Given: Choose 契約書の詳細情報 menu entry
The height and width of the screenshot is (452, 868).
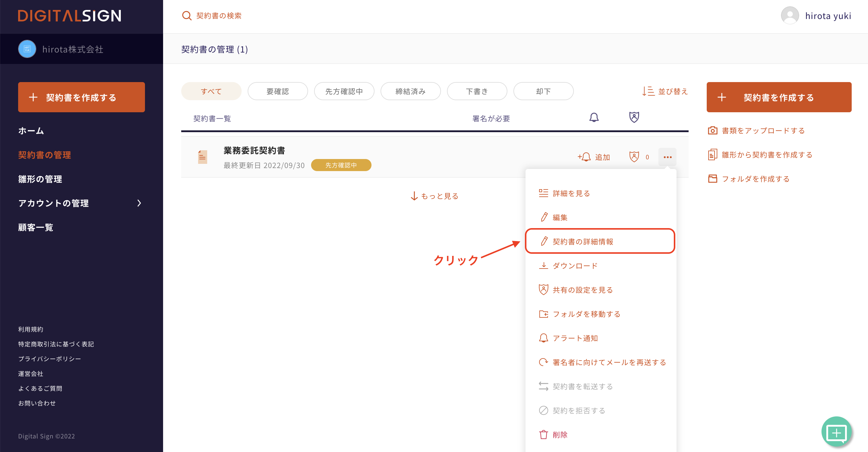Looking at the screenshot, I should pyautogui.click(x=600, y=241).
